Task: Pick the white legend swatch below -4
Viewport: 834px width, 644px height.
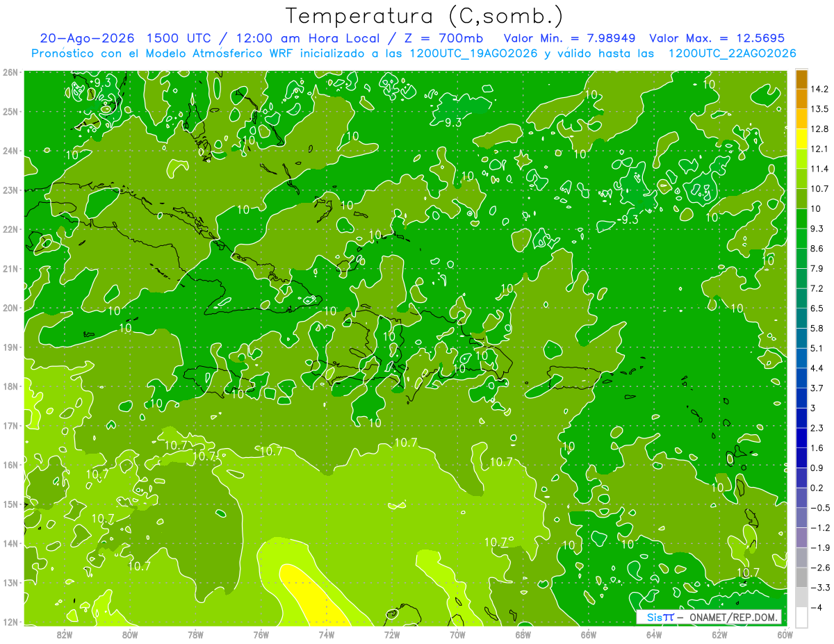Action: [x=801, y=617]
